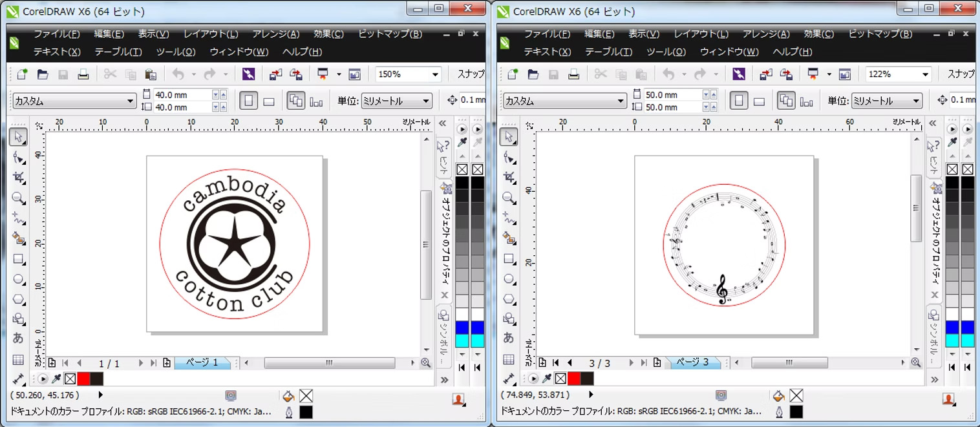Click the Print icon in left window toolbar
Screen dimensions: 980x427
tap(83, 74)
